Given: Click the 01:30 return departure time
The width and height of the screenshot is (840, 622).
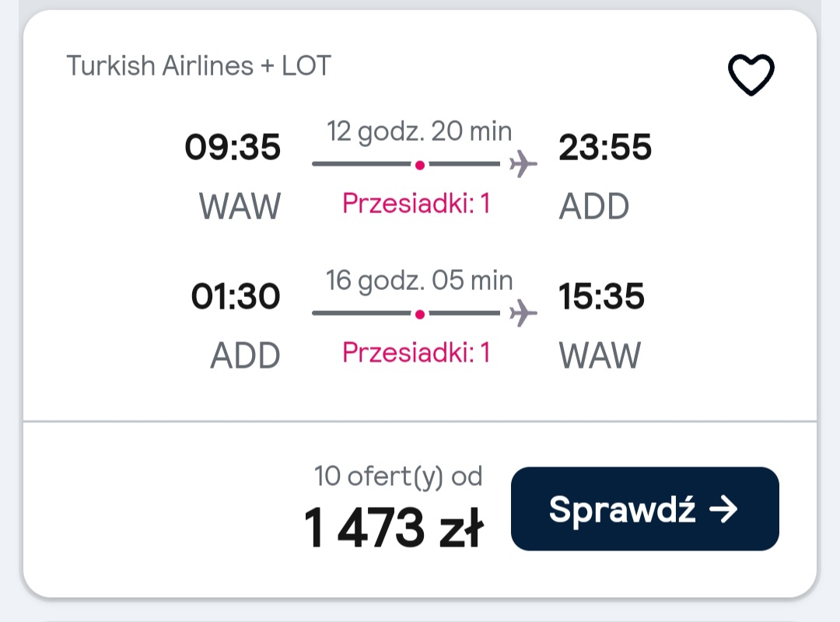Looking at the screenshot, I should 236,296.
